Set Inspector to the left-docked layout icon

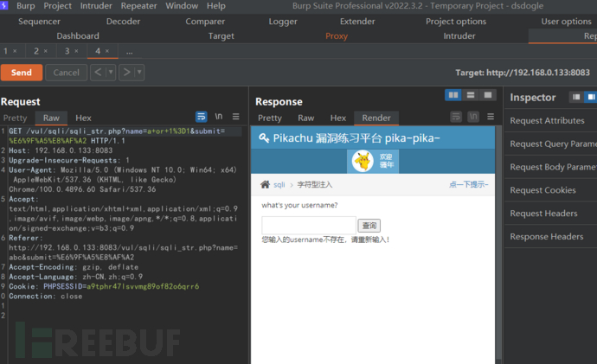[x=576, y=97]
